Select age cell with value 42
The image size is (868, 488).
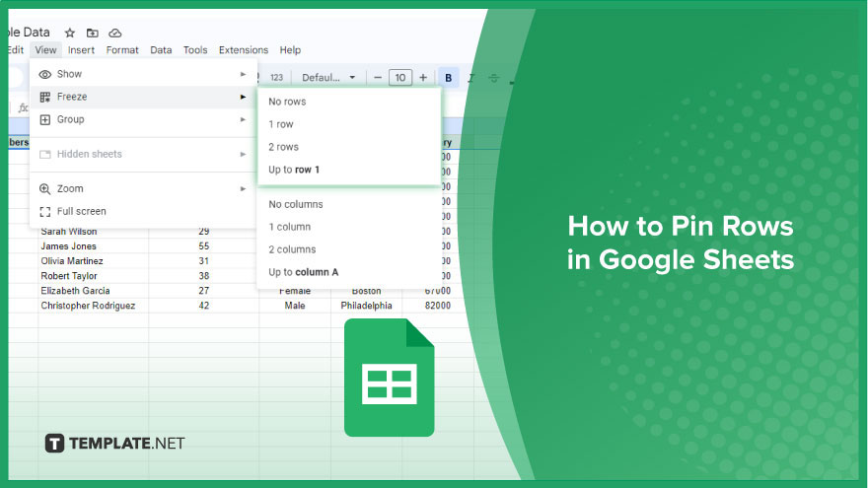point(204,306)
